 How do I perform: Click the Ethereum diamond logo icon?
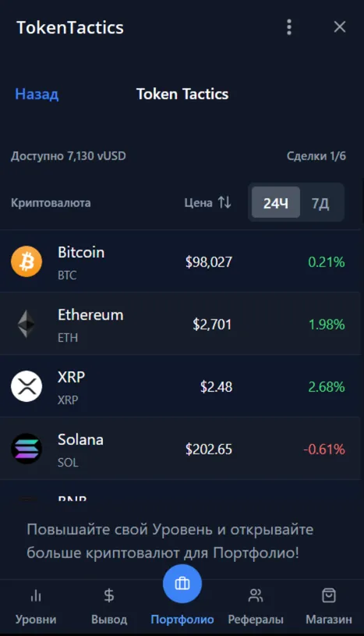click(x=27, y=324)
